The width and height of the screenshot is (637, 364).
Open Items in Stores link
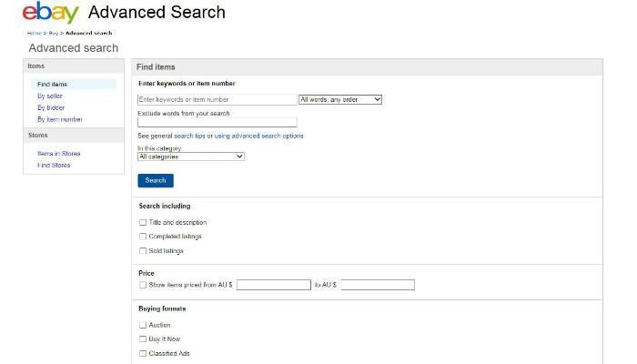(59, 154)
